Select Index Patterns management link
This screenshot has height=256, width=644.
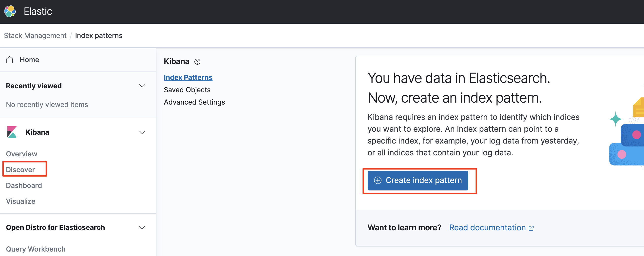[x=188, y=77]
